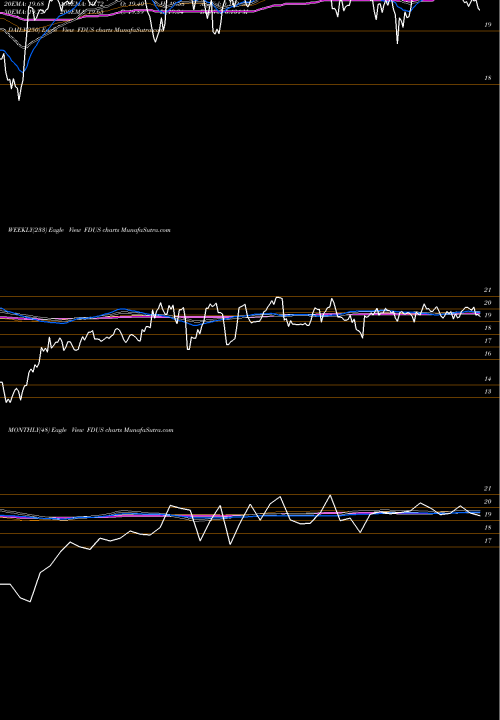500x720 pixels.
Task: Select the 16 axis label on weekly chart
Action: [488, 354]
